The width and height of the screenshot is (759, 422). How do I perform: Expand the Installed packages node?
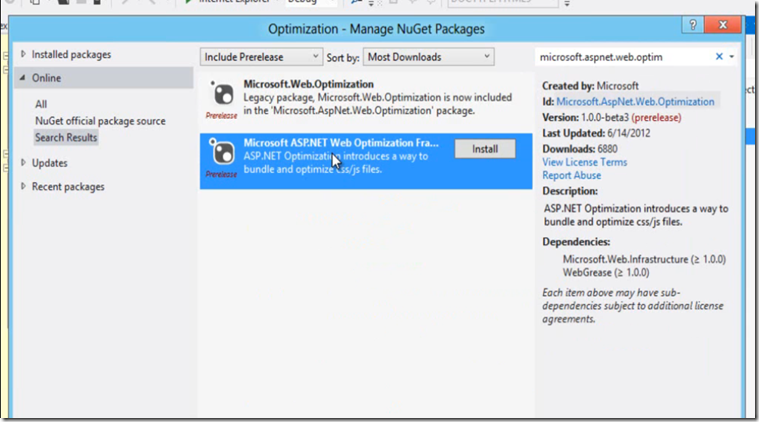(x=23, y=54)
